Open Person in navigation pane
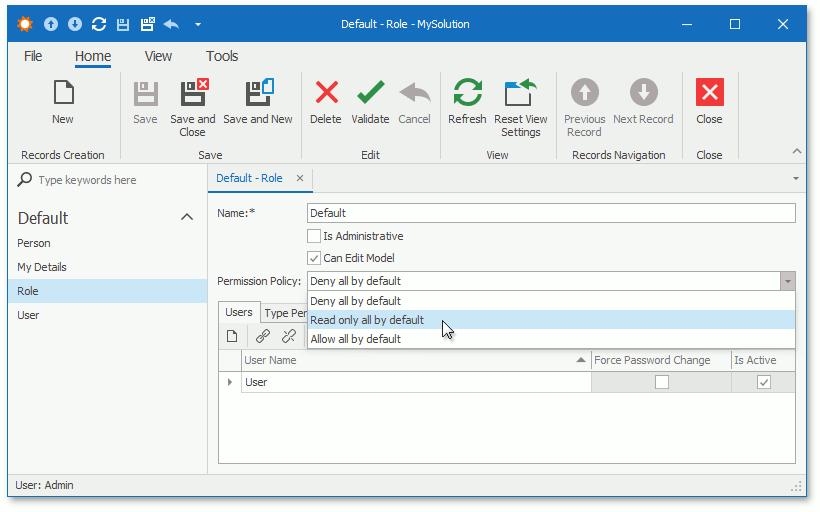Viewport: 820px width, 512px height. [34, 243]
